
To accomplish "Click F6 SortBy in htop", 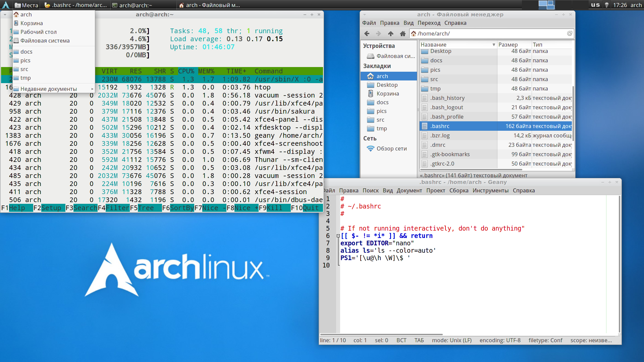I will (x=178, y=208).
